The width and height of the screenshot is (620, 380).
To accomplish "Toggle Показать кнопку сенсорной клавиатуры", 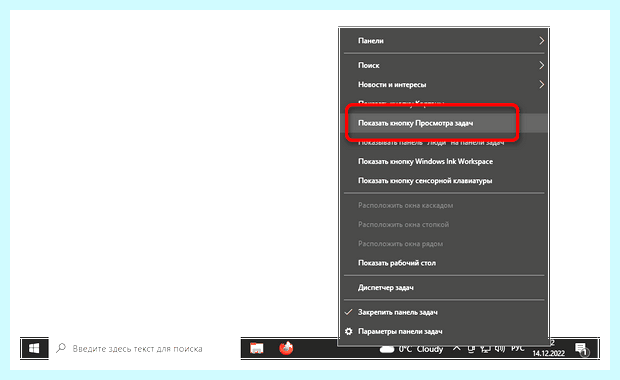I will click(444, 181).
